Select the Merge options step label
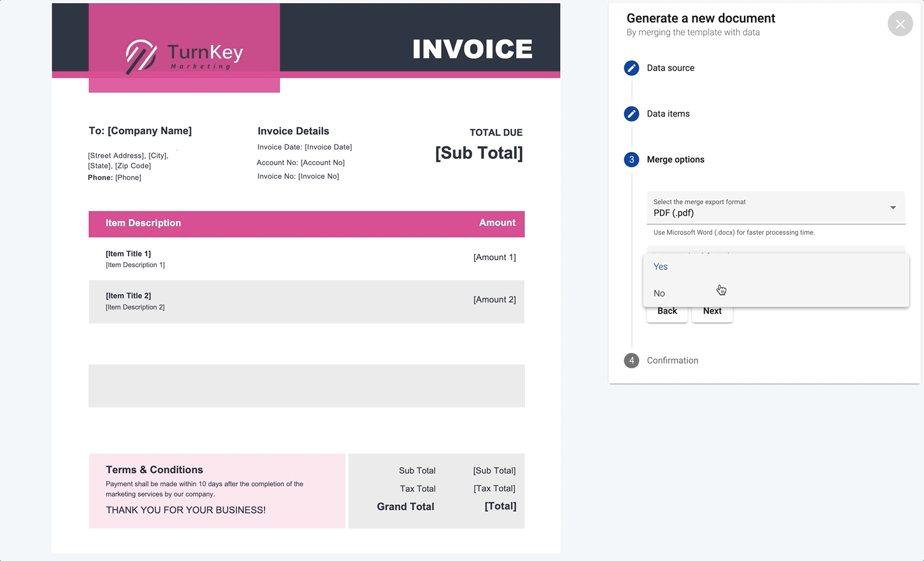The image size is (924, 561). (675, 160)
